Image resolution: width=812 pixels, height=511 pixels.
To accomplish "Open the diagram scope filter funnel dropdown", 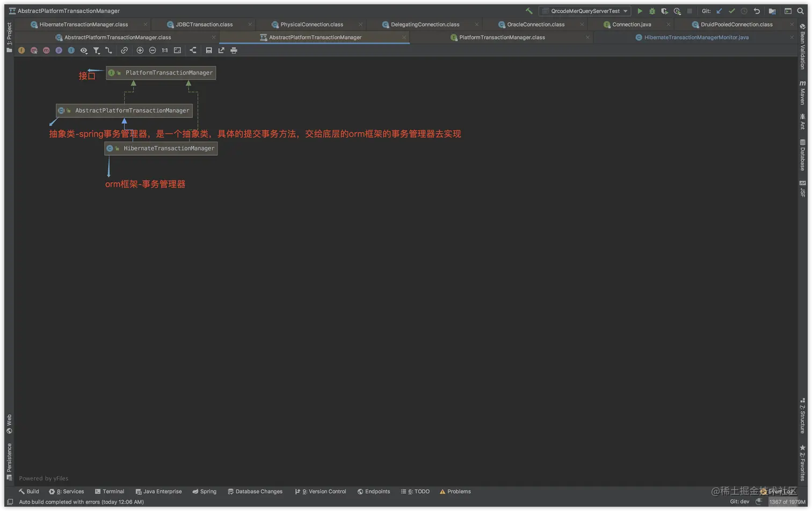I will [96, 51].
